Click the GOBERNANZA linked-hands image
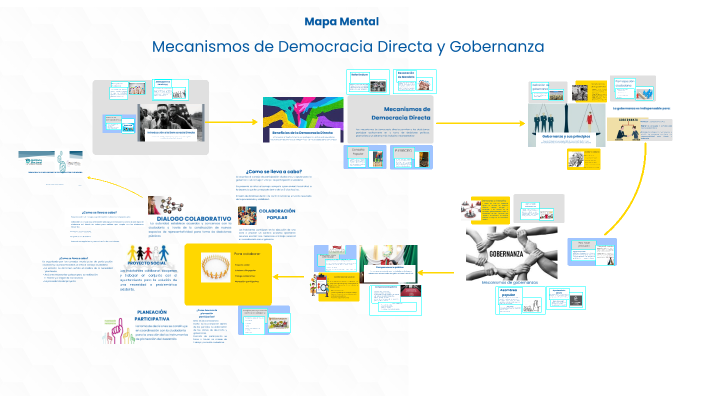The image size is (704, 396). click(x=511, y=254)
